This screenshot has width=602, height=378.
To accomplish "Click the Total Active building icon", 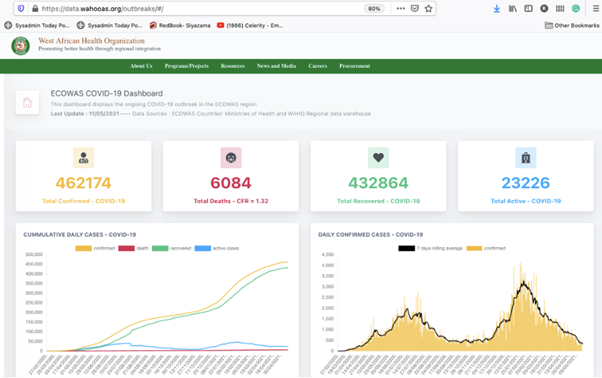I will click(526, 158).
